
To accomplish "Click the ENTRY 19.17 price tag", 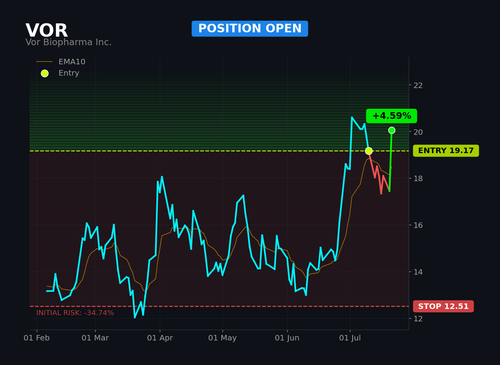I will [x=446, y=151].
